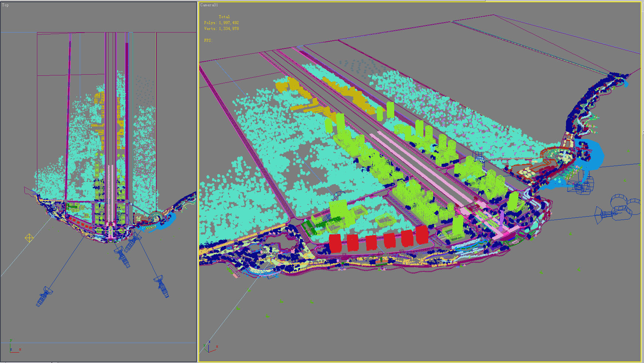Click the Verts count statistic
This screenshot has width=644, height=363.
click(221, 28)
